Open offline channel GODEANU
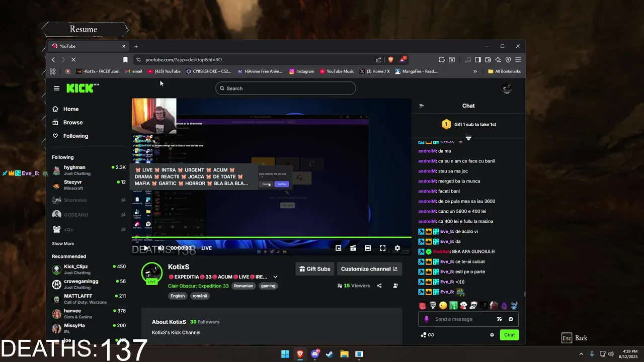This screenshot has height=362, width=644. pos(89,215)
